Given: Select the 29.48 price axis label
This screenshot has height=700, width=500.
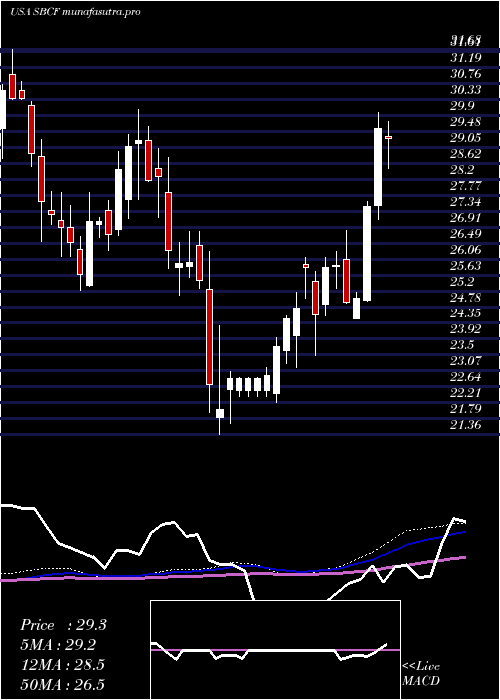Looking at the screenshot, I should point(466,122).
